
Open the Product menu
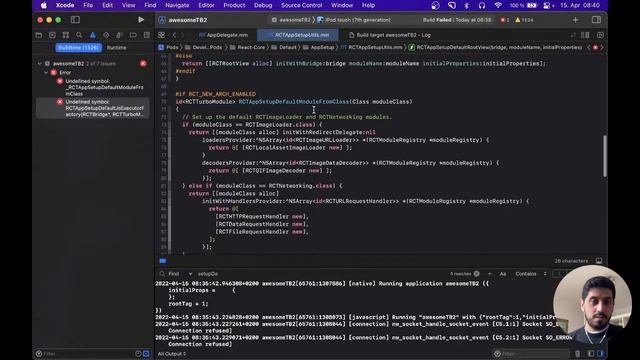(234, 5)
